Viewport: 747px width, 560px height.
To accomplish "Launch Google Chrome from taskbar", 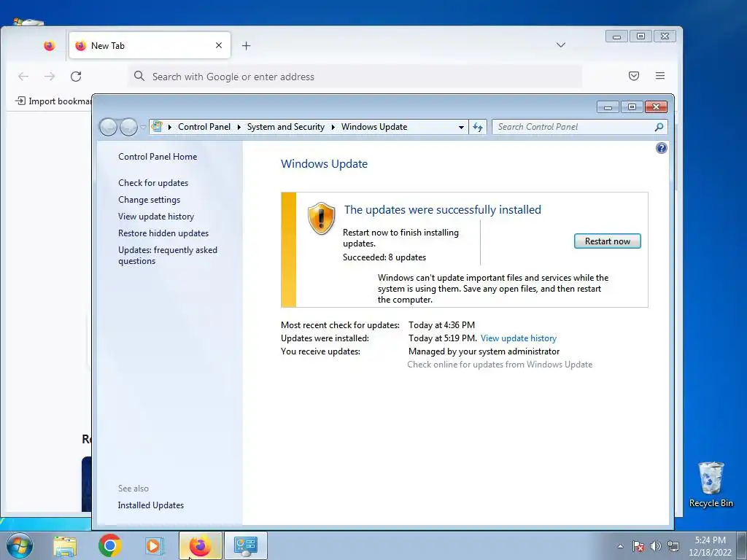I will 109,545.
